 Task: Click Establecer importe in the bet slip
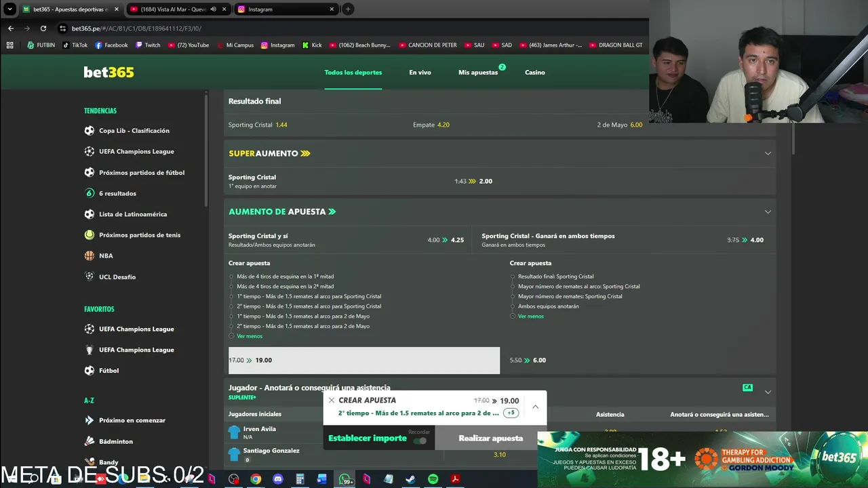tap(368, 439)
